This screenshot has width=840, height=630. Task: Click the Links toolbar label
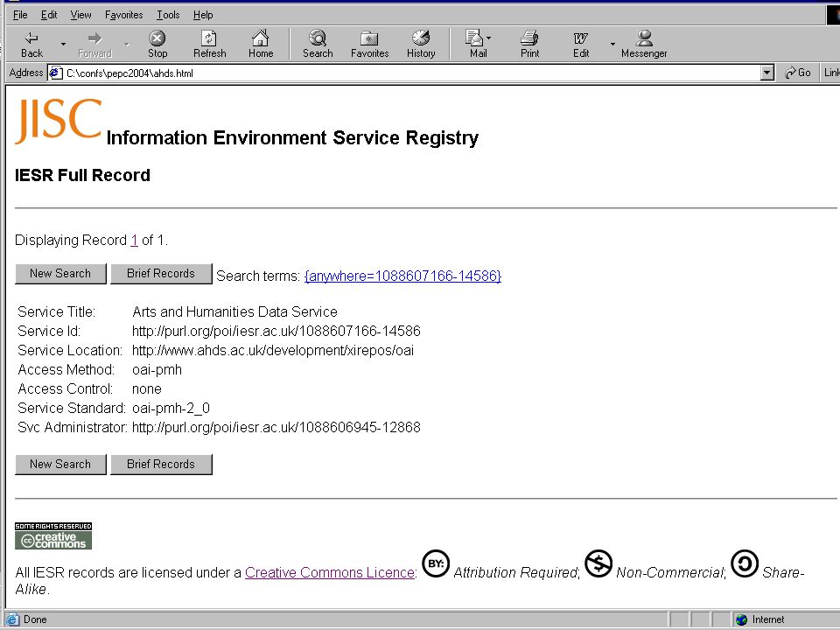point(831,73)
